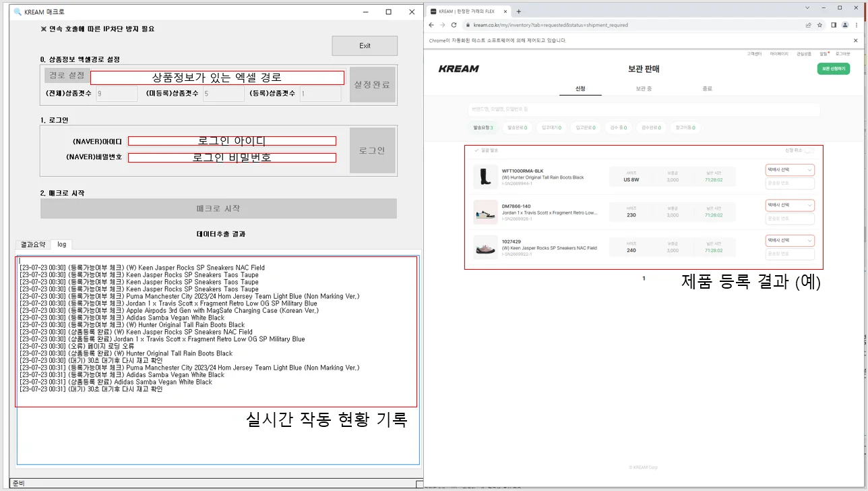Viewport: 868px width, 491px height.
Task: Open a new Chrome tab
Action: (x=519, y=11)
